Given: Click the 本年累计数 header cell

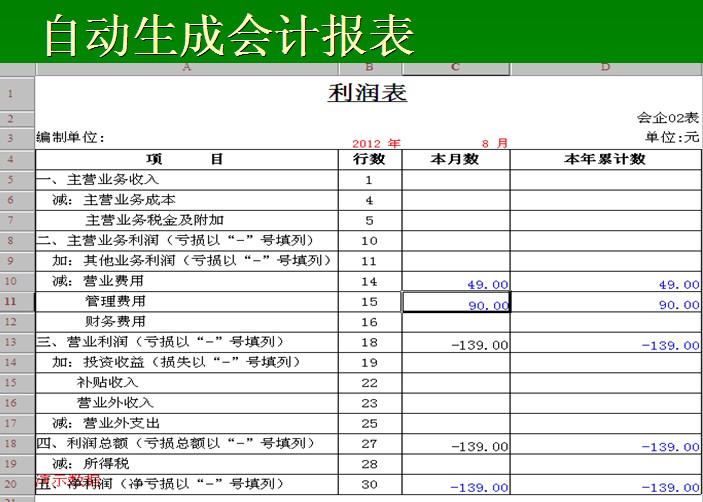Looking at the screenshot, I should (x=606, y=160).
